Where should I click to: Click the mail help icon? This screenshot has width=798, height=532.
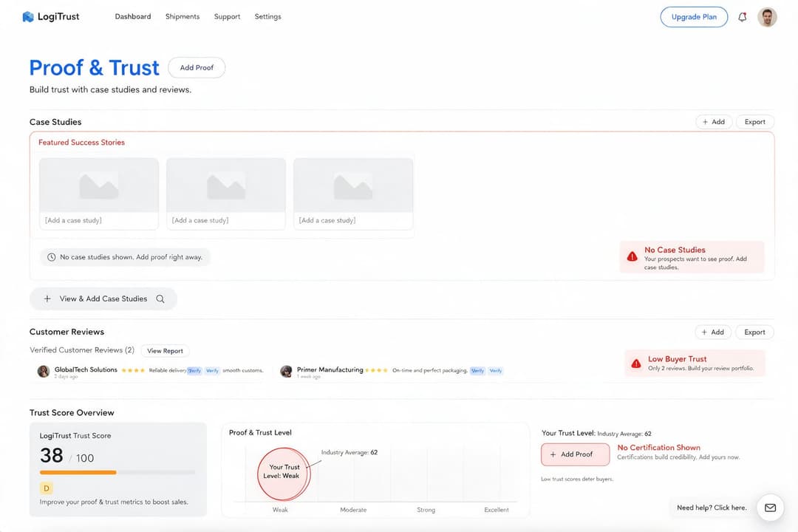coord(770,508)
